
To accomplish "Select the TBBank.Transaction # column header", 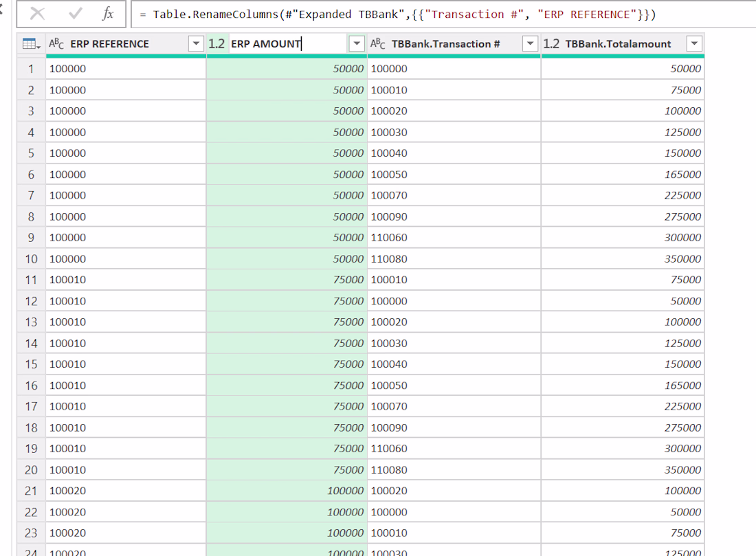I will click(445, 44).
